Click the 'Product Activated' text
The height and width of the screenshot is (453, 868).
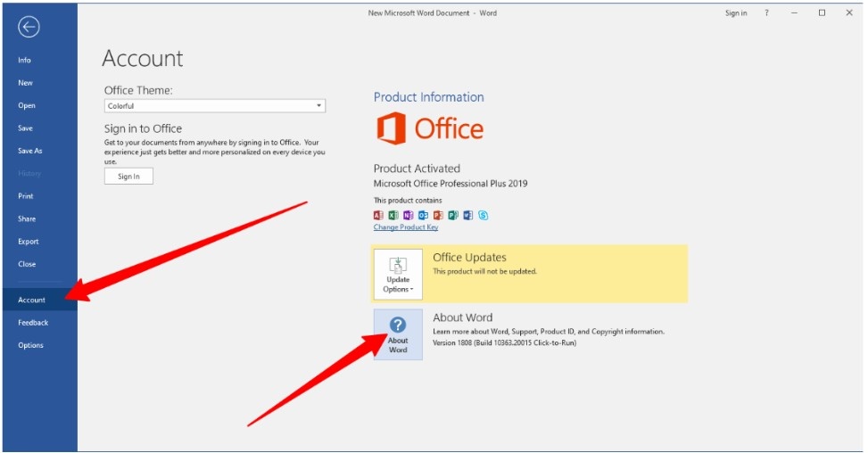pyautogui.click(x=417, y=169)
